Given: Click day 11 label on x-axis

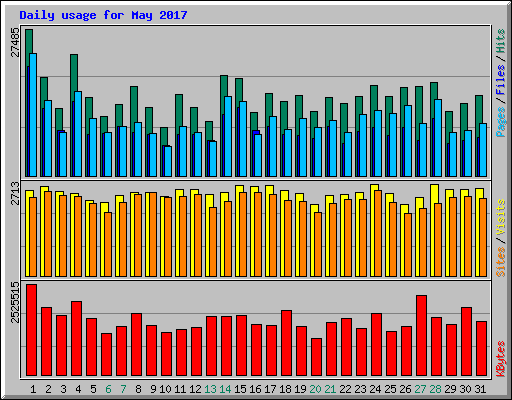Looking at the screenshot, I should point(180,389).
